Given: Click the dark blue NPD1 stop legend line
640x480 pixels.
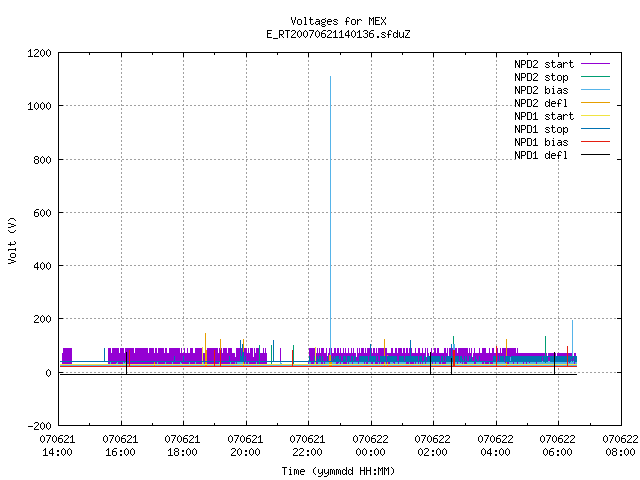Looking at the screenshot, I should pyautogui.click(x=596, y=129).
